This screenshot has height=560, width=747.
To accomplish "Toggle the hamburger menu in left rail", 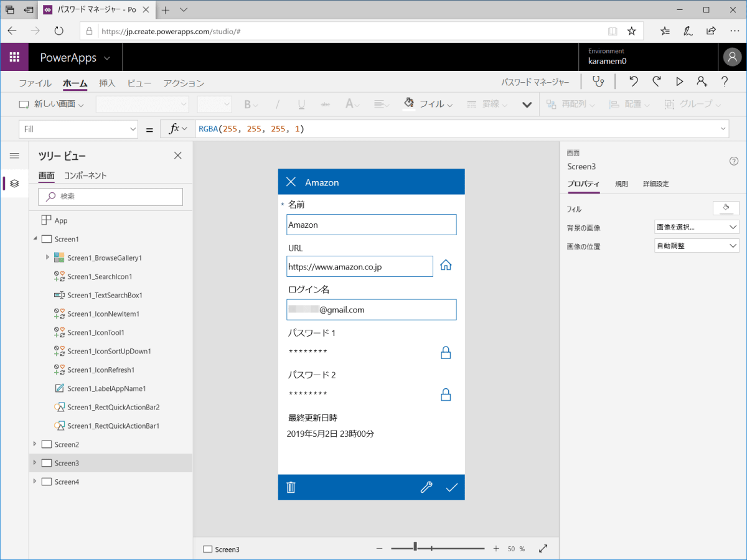I will 14,156.
